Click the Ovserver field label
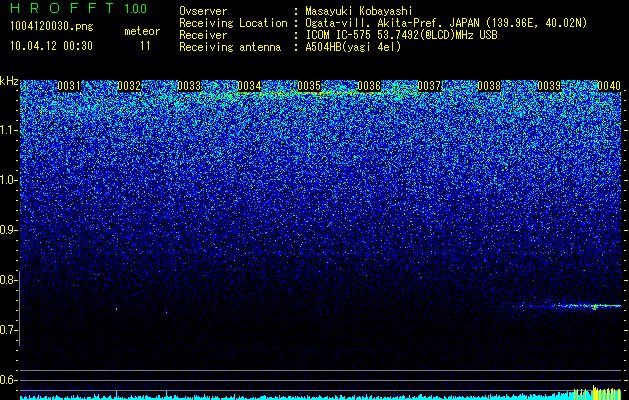This screenshot has width=629, height=400. click(203, 11)
